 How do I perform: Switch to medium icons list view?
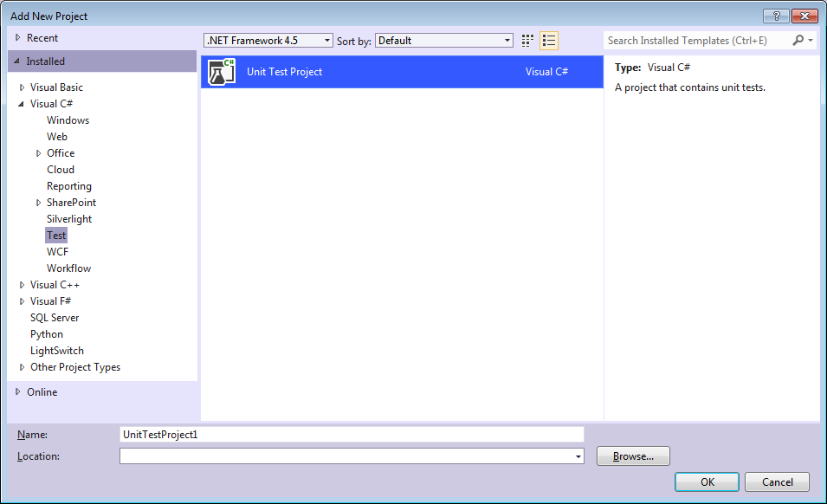click(549, 41)
